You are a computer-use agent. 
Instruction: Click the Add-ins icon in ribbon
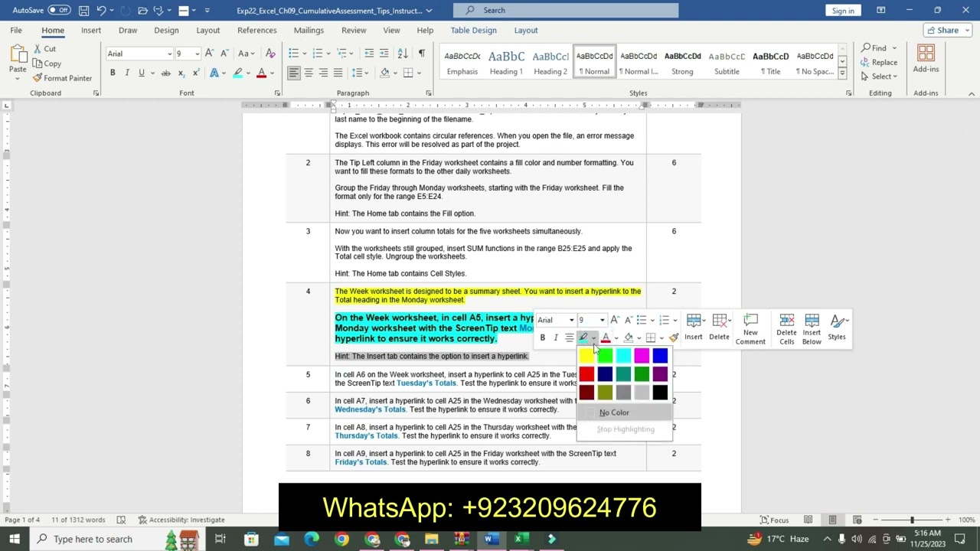(x=926, y=54)
